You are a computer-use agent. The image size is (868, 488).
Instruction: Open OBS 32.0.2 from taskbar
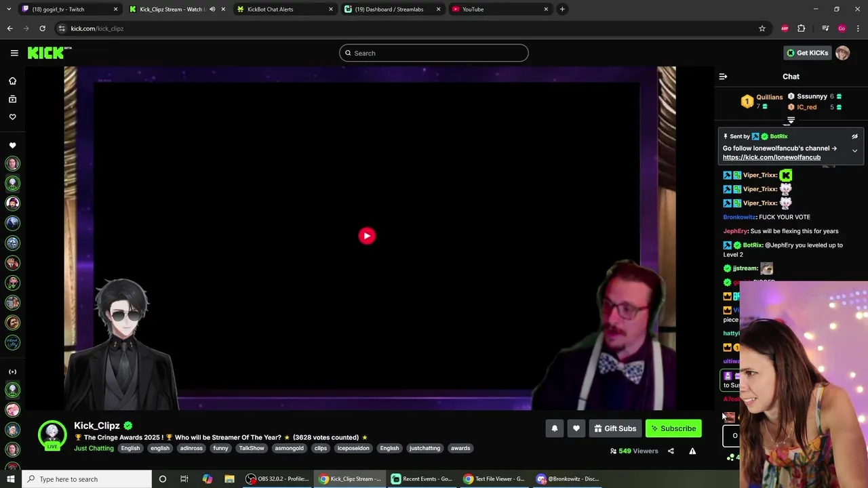point(277,479)
